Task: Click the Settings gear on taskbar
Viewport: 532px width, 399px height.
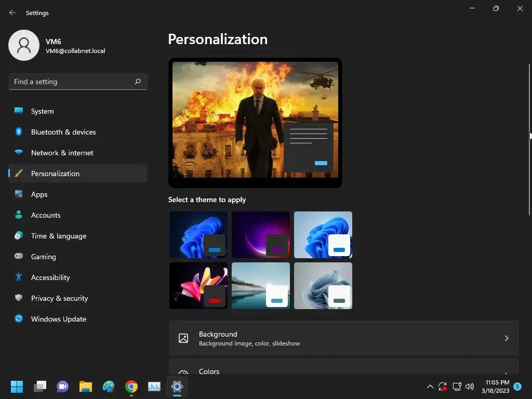Action: pyautogui.click(x=177, y=387)
